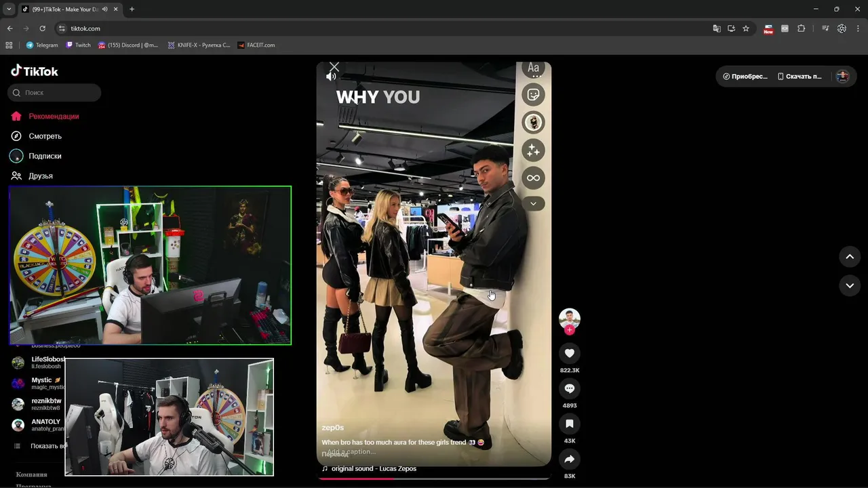Open the Discord bookmark

tap(128, 45)
